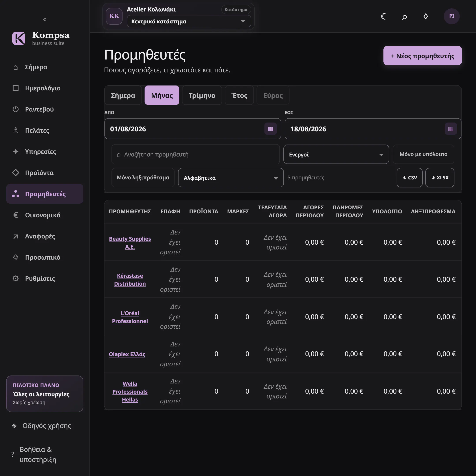Click the guide icon beside Οδηγός χρήσης

tap(14, 426)
